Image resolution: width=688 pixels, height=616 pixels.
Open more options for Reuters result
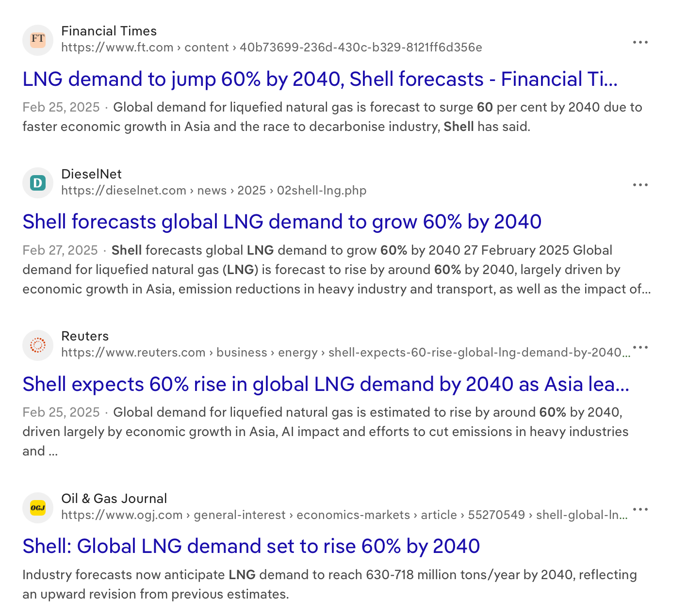click(640, 347)
